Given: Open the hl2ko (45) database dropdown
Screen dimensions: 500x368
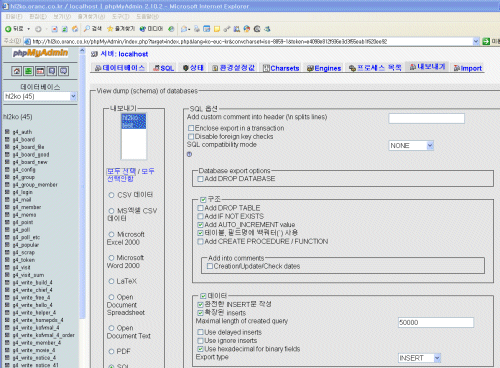Looking at the screenshot, I should click(x=40, y=96).
